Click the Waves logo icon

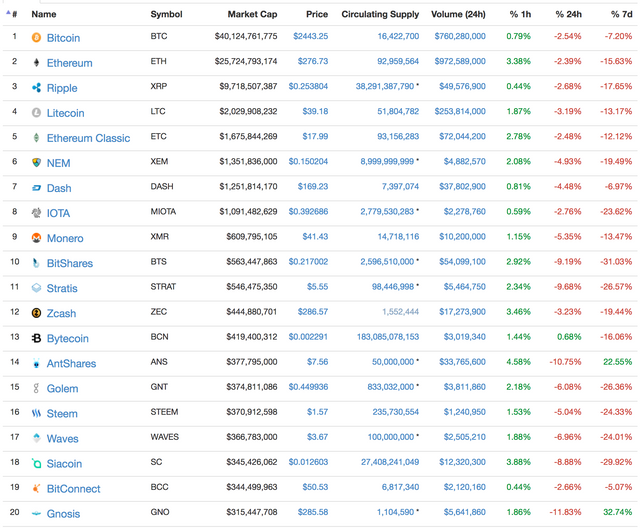(36, 438)
